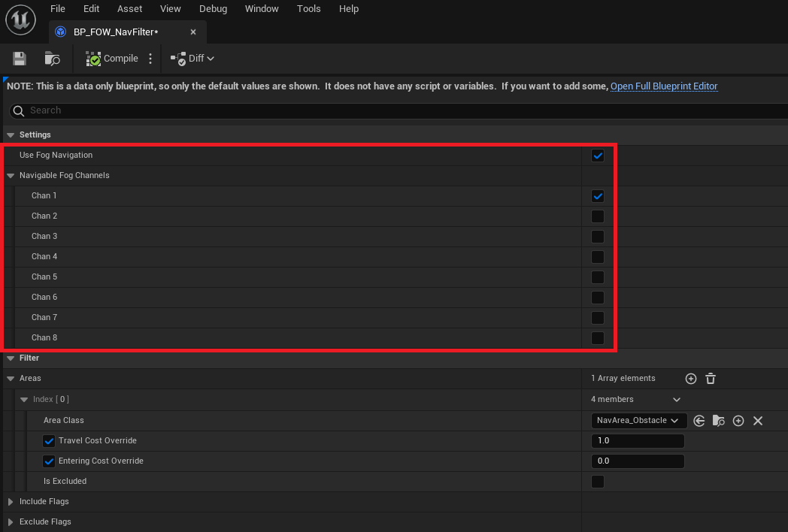Collapse Navigable Fog Channels group
788x532 pixels.
point(11,176)
